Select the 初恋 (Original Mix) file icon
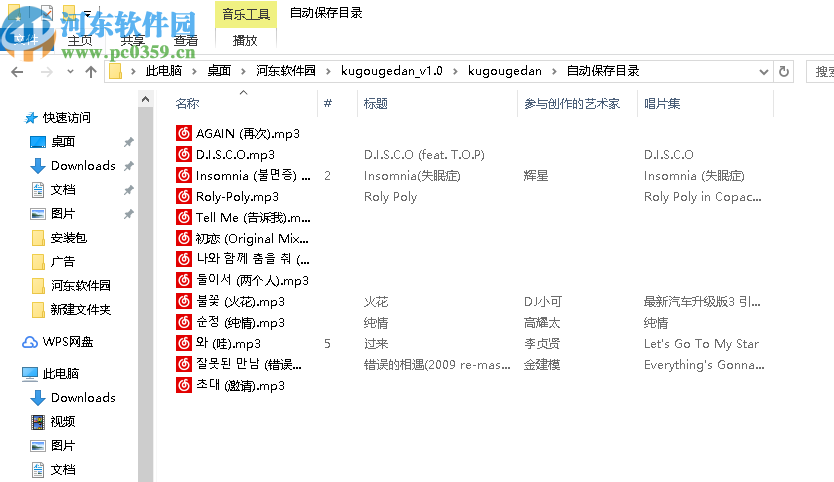The image size is (834, 482). 184,238
